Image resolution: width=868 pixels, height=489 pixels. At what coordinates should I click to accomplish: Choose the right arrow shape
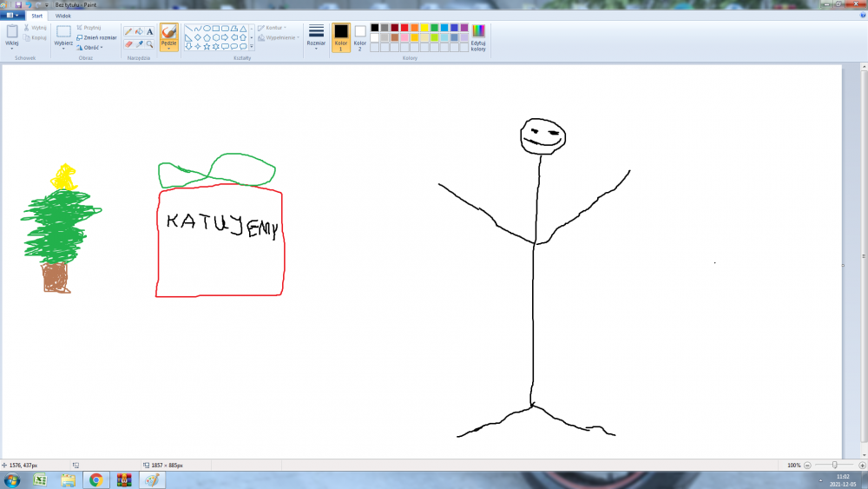click(x=225, y=37)
